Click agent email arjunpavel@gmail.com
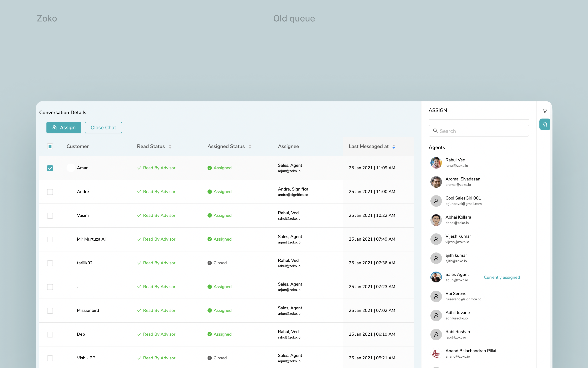588x368 pixels. [x=463, y=204]
